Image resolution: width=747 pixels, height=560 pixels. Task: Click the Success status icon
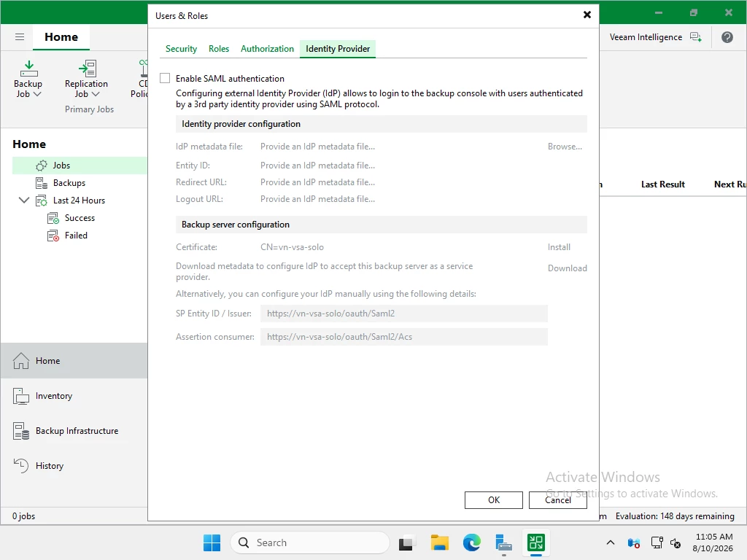tap(53, 218)
